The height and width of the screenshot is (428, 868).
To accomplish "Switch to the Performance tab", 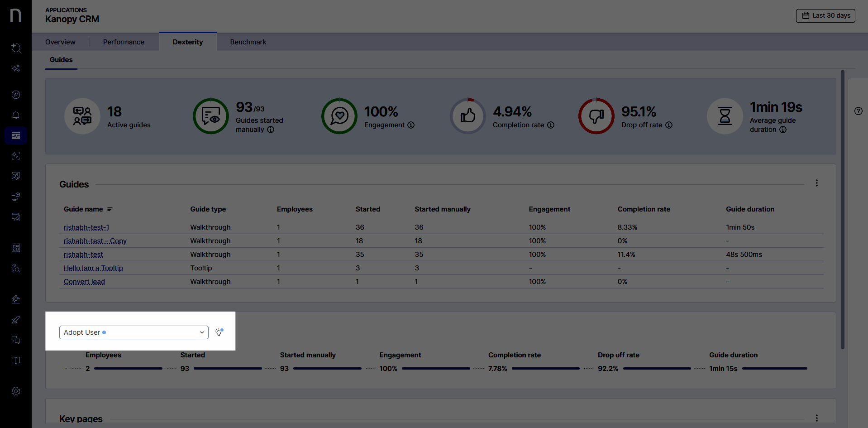I will [x=124, y=42].
